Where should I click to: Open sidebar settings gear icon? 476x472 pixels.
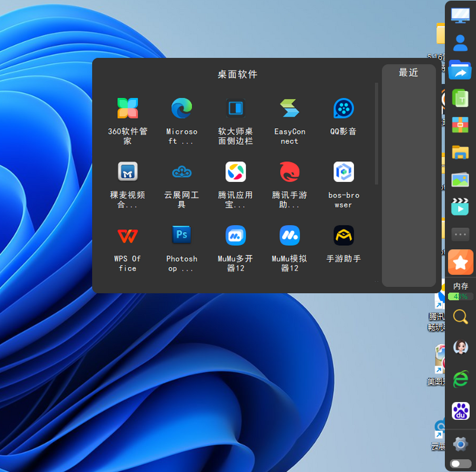point(460,444)
